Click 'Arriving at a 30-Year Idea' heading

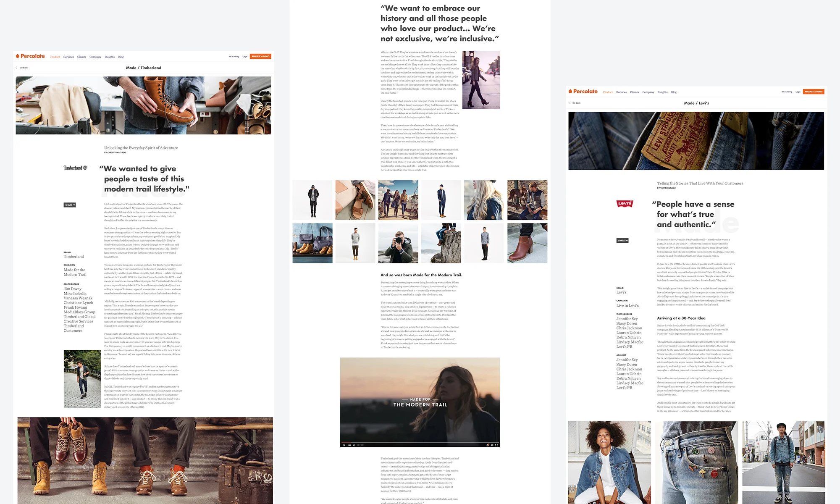point(681,318)
